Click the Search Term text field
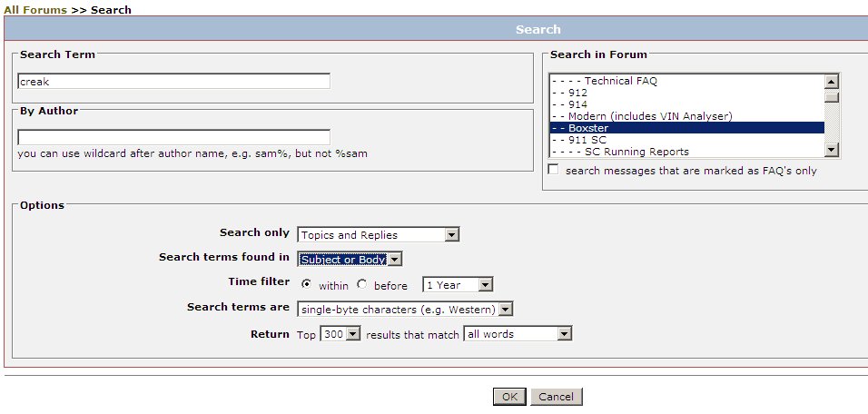868x414 pixels. 173,82
